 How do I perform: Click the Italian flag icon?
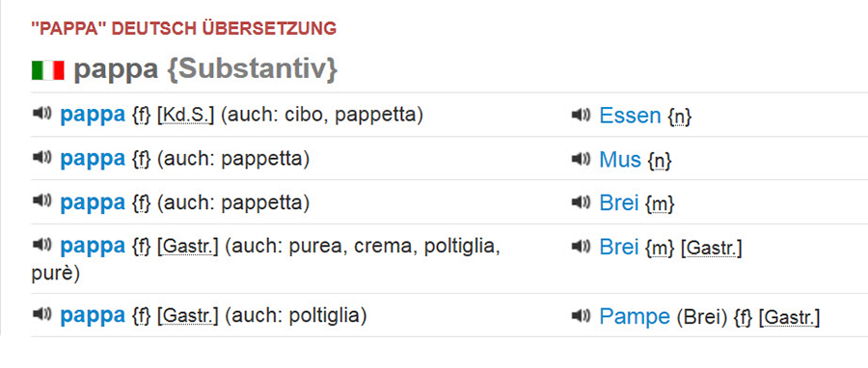click(48, 70)
